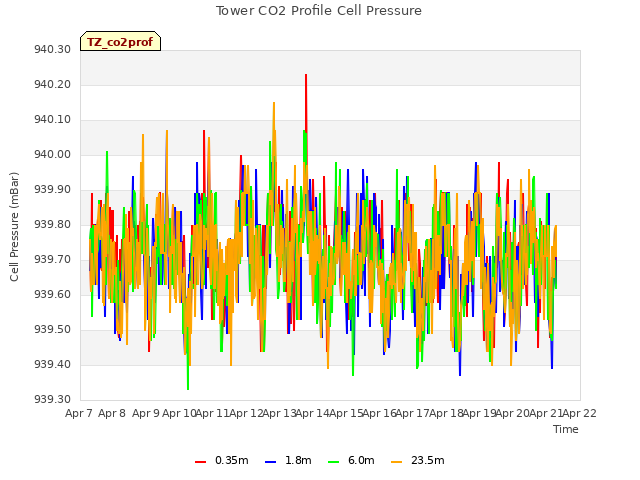Click the 940.30 y-axis tick label

point(52,50)
